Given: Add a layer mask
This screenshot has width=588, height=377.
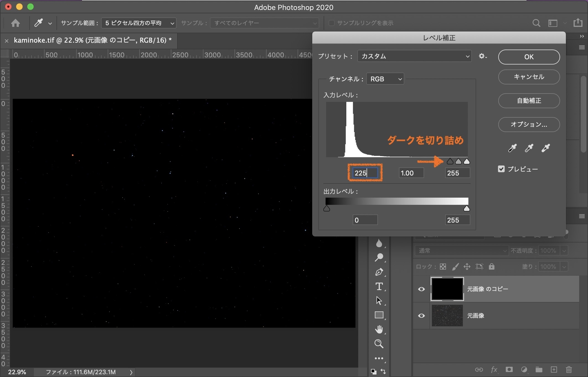Looking at the screenshot, I should [x=509, y=370].
